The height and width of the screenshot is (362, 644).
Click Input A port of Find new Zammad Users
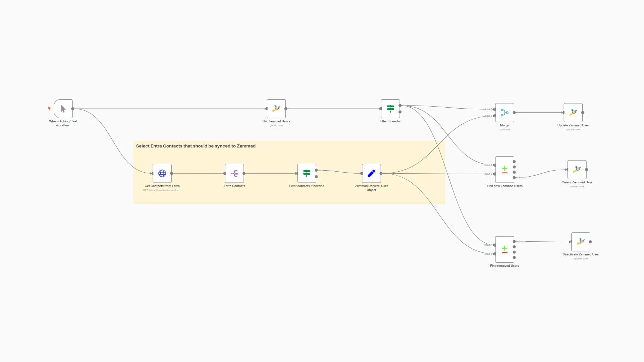[x=494, y=165]
